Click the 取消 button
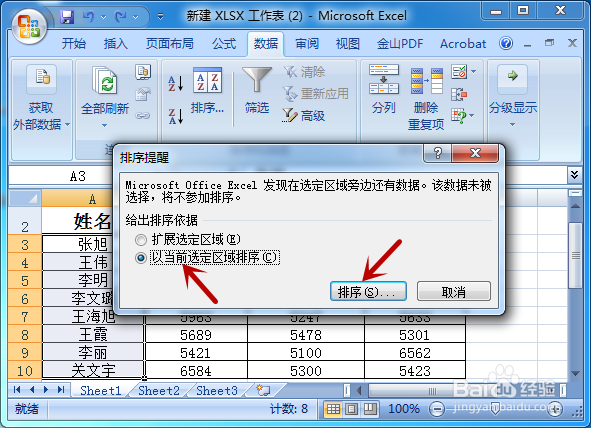 pos(454,291)
